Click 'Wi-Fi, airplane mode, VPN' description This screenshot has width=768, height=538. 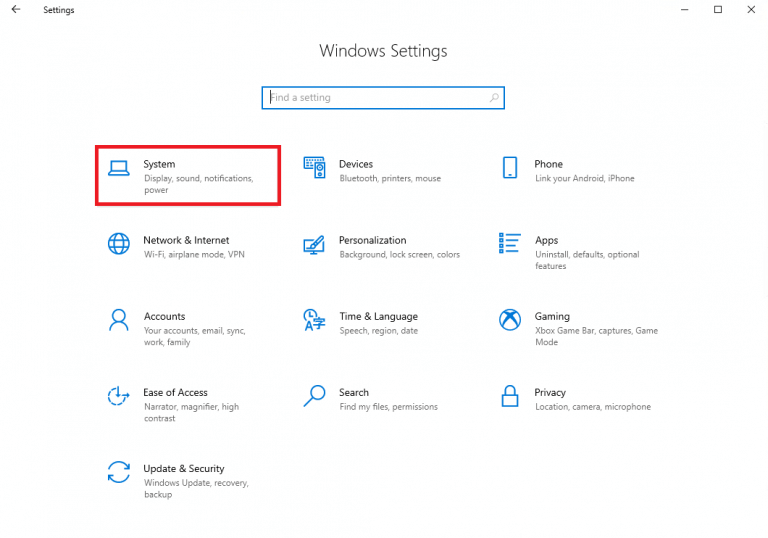[194, 255]
